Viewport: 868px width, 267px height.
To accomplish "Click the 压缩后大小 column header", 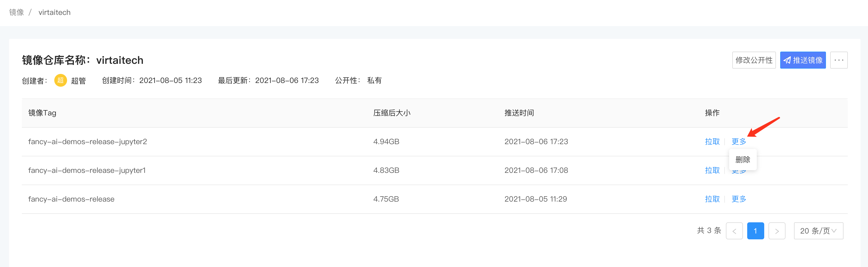I will pyautogui.click(x=391, y=113).
